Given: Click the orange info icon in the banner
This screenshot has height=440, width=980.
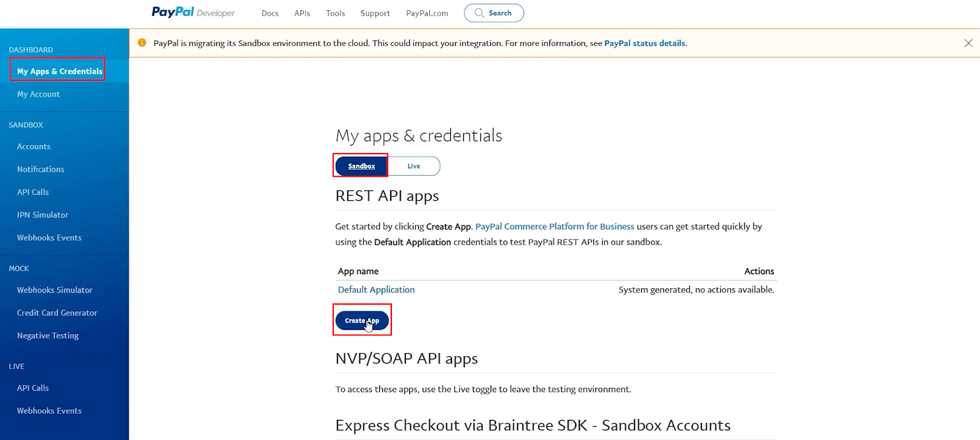Looking at the screenshot, I should [x=142, y=43].
